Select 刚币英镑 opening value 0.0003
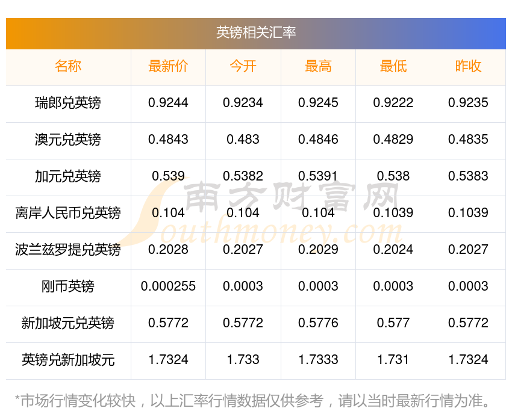512x420 pixels. click(x=243, y=286)
